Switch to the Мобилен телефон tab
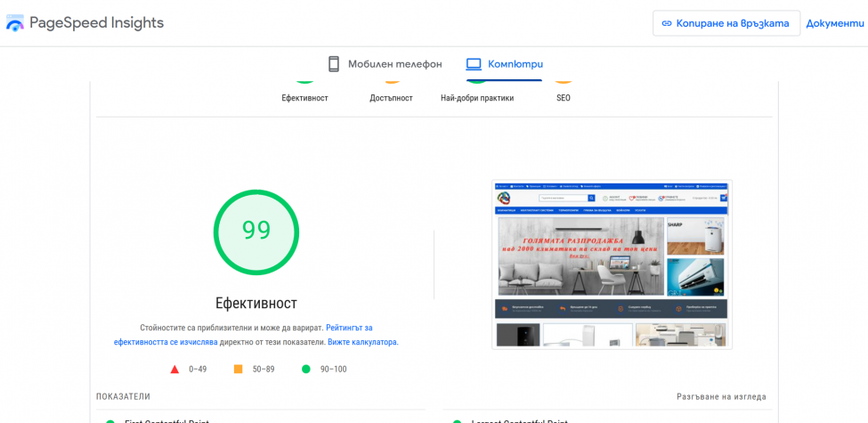 pyautogui.click(x=385, y=64)
